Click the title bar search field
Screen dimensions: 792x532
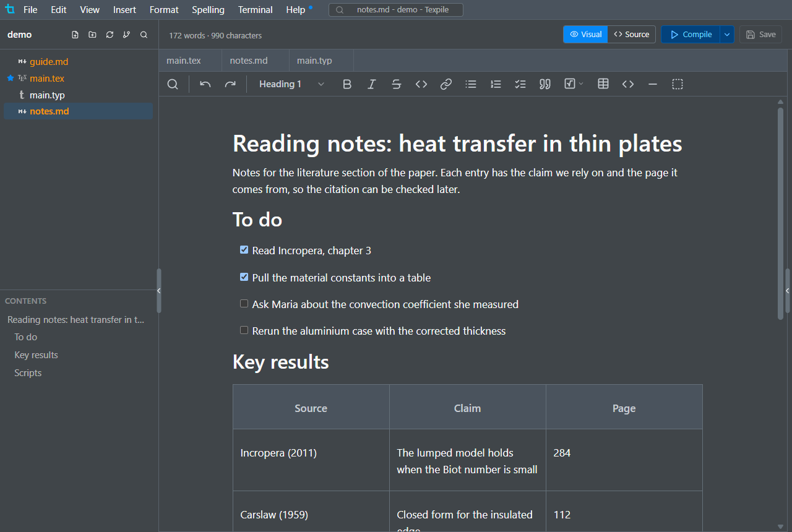(396, 10)
